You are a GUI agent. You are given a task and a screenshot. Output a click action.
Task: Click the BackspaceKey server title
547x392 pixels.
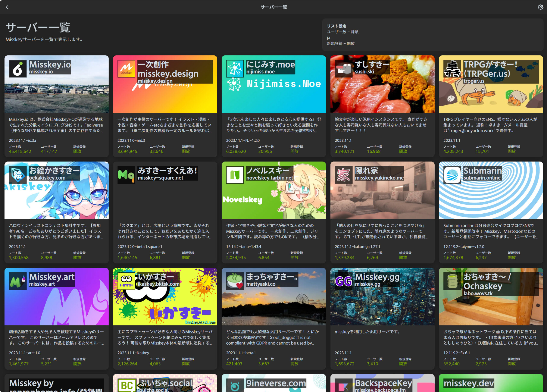coord(384,383)
